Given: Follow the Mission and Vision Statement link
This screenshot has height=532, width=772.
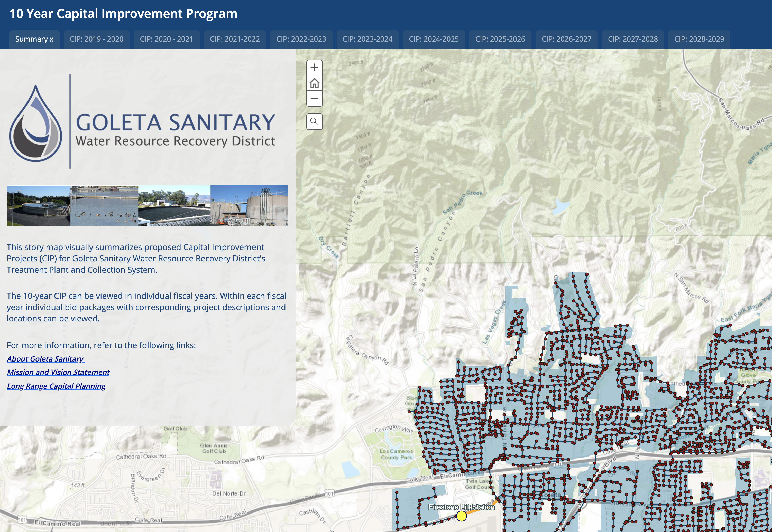Looking at the screenshot, I should pyautogui.click(x=58, y=372).
